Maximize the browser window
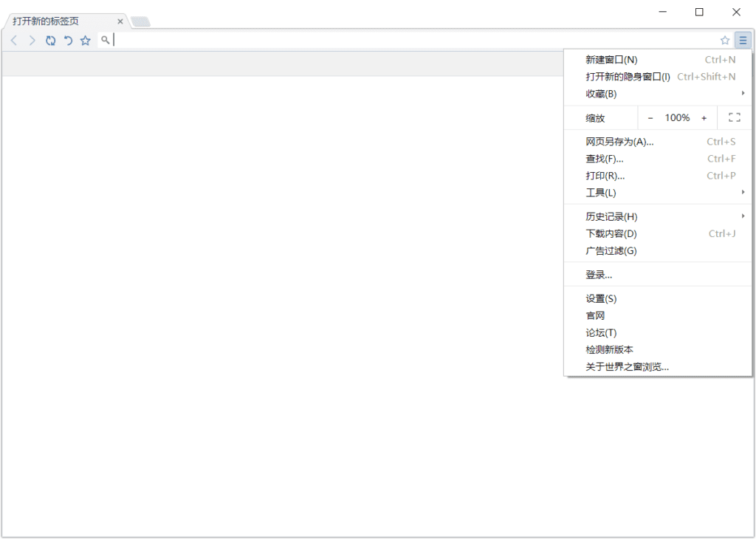 (x=699, y=12)
